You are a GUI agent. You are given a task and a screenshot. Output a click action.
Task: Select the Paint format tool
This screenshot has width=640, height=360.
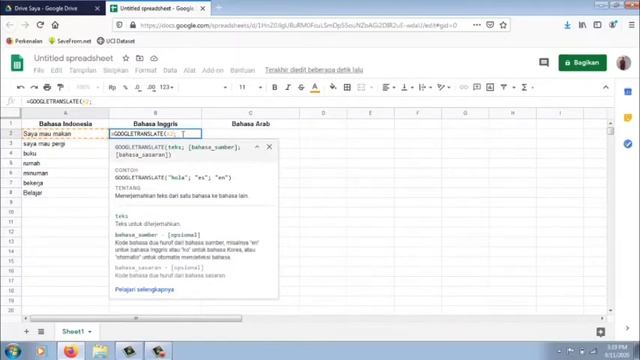tap(60, 87)
